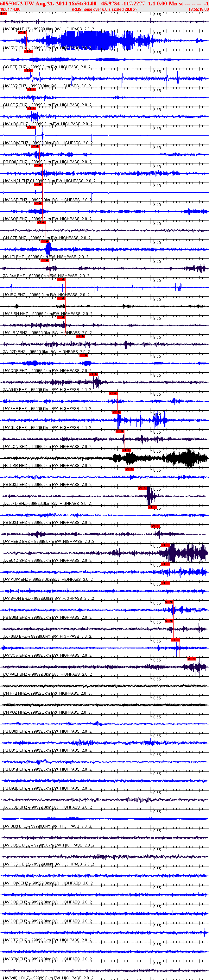Screen dimensions: 209x980
Task: Select the UW.GLK EHZ station label
Action: (x=47, y=428)
